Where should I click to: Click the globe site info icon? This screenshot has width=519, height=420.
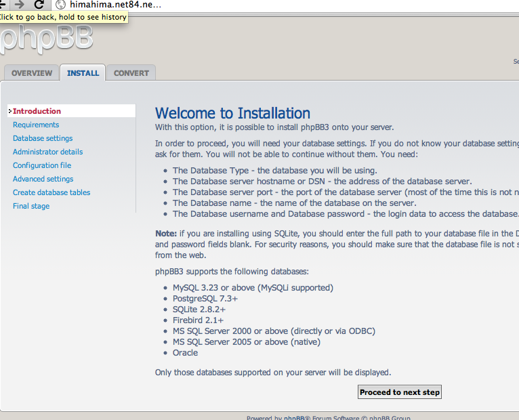pos(60,5)
